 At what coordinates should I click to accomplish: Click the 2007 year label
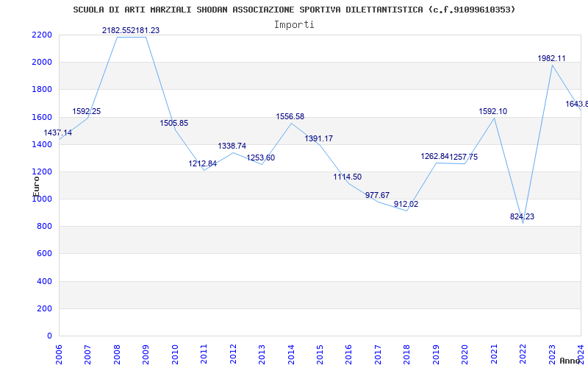pos(87,354)
